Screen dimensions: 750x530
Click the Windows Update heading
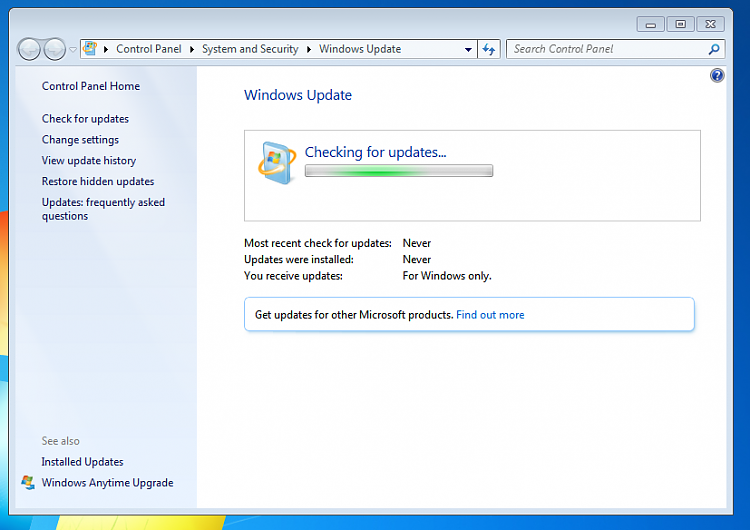[x=298, y=95]
